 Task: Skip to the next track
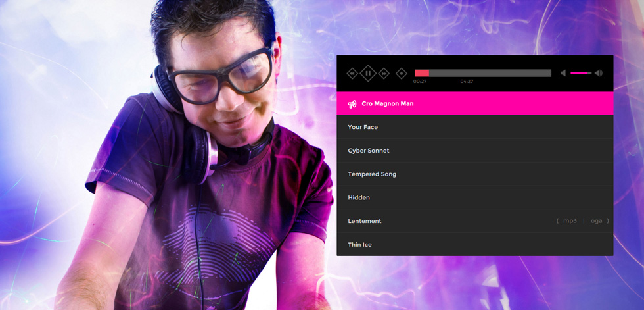click(384, 73)
